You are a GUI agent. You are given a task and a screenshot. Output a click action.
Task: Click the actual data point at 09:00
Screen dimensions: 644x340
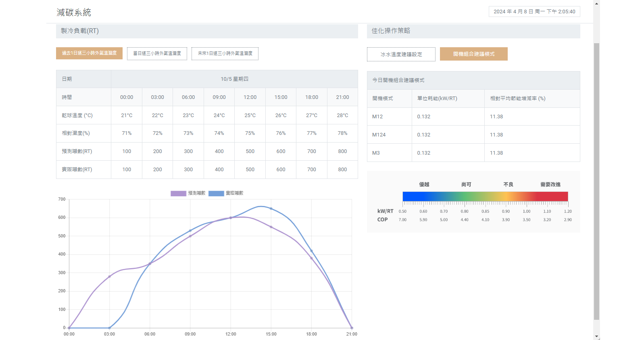coord(190,231)
